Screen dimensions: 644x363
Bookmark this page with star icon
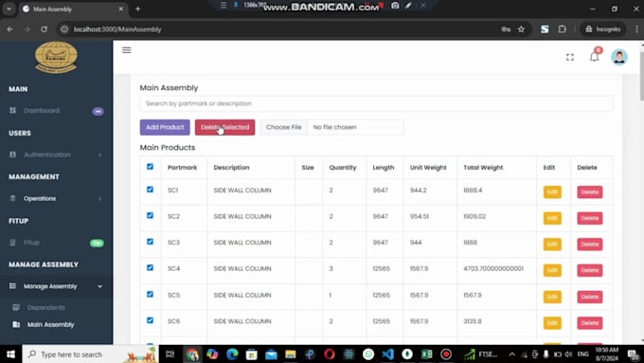tap(521, 29)
